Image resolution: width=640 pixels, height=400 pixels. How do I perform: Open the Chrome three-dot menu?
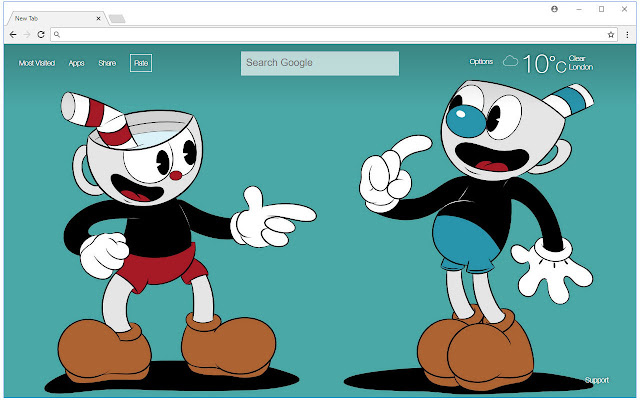click(x=627, y=35)
